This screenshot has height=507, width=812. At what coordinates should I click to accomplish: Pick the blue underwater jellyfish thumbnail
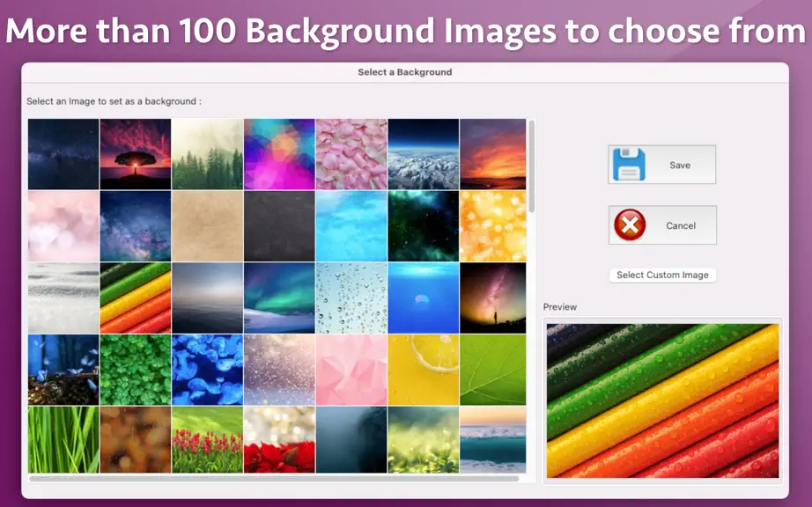coord(423,298)
